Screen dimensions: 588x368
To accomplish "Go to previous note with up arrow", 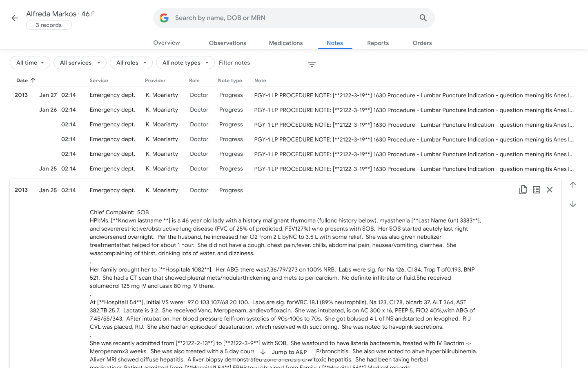I will tap(573, 185).
